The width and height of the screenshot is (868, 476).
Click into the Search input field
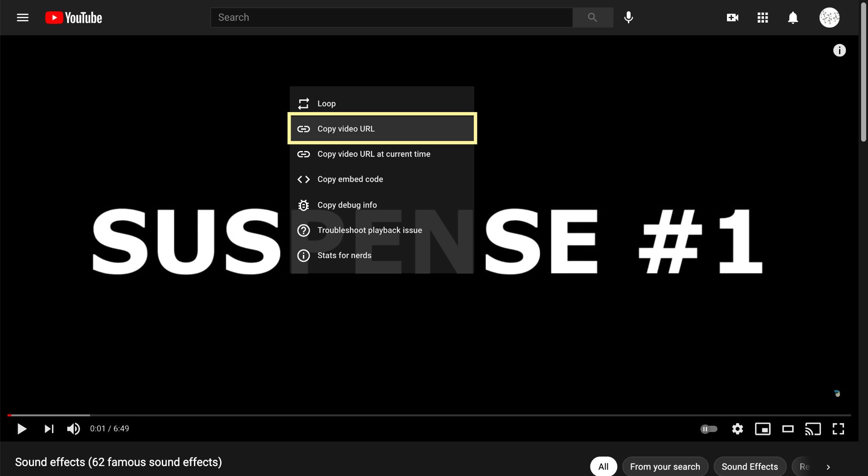(391, 18)
